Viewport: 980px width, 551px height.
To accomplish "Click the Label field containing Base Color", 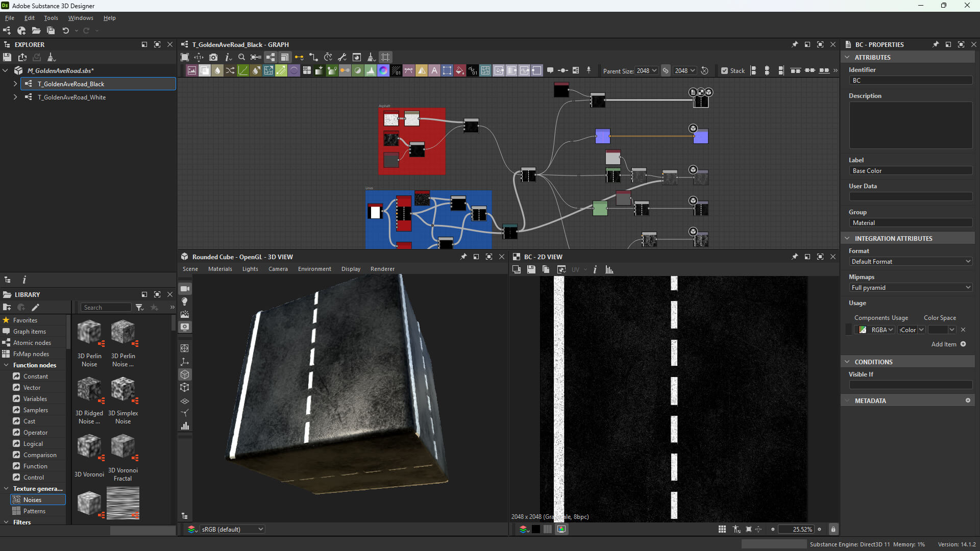I will [911, 171].
